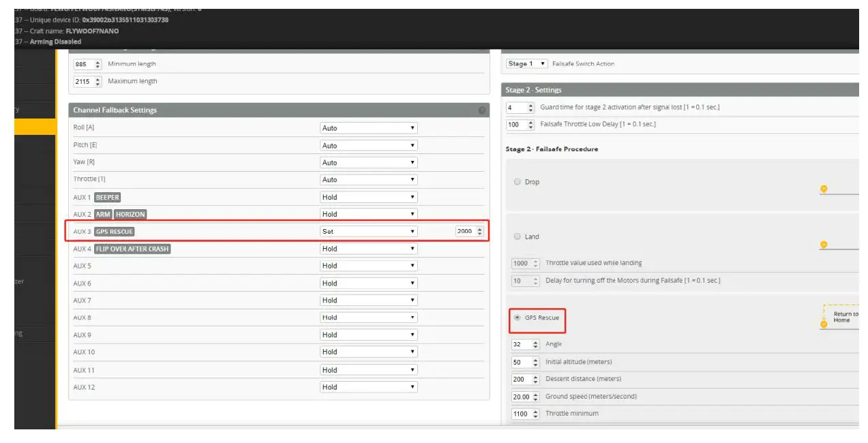Click the GPS Rescue Angle field
The width and height of the screenshot is (868, 443).
pyautogui.click(x=525, y=344)
